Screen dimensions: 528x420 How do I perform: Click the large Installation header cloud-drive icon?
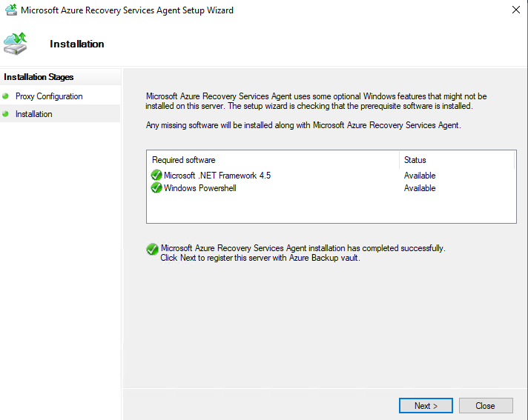coord(15,44)
